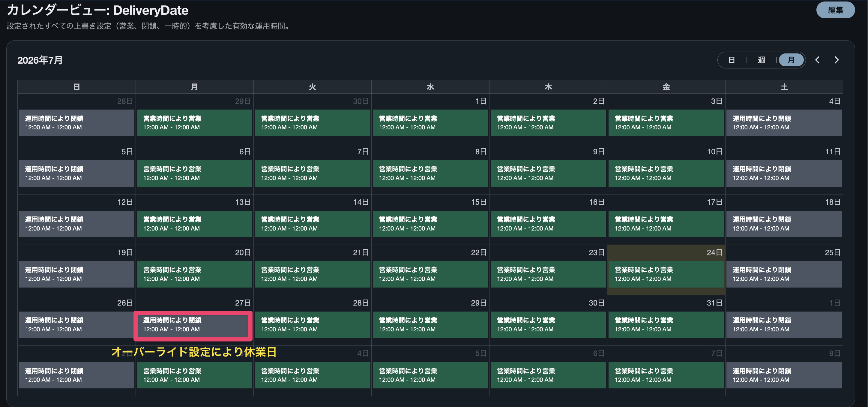Click the closed event on Saturday 4日
The height and width of the screenshot is (407, 868).
[784, 123]
